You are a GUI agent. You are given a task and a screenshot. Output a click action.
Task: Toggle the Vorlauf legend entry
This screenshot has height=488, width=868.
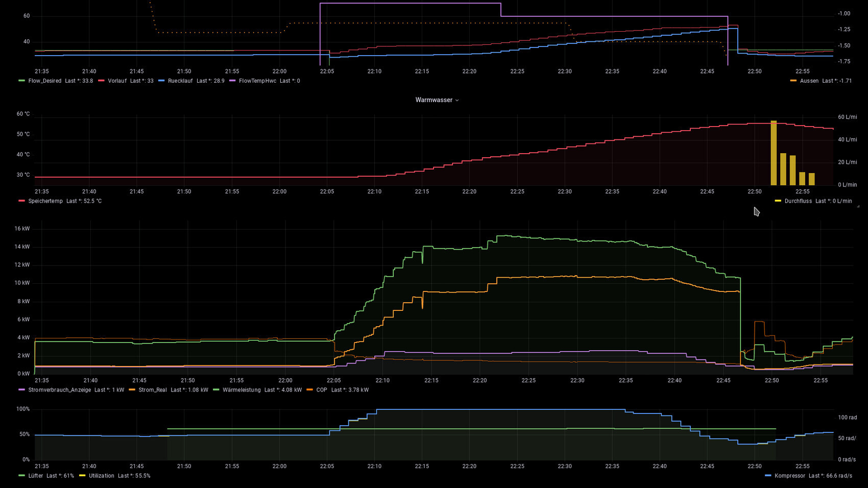point(117,81)
